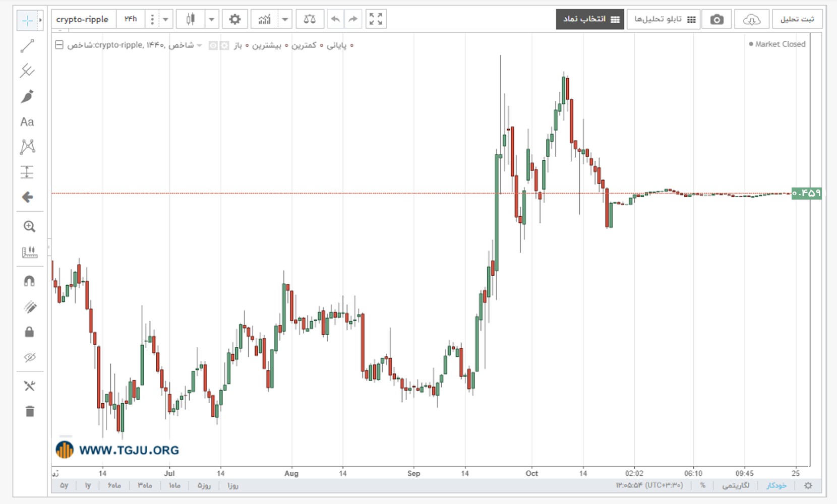Toggle auto scale خودکار
The height and width of the screenshot is (504, 837).
776,485
